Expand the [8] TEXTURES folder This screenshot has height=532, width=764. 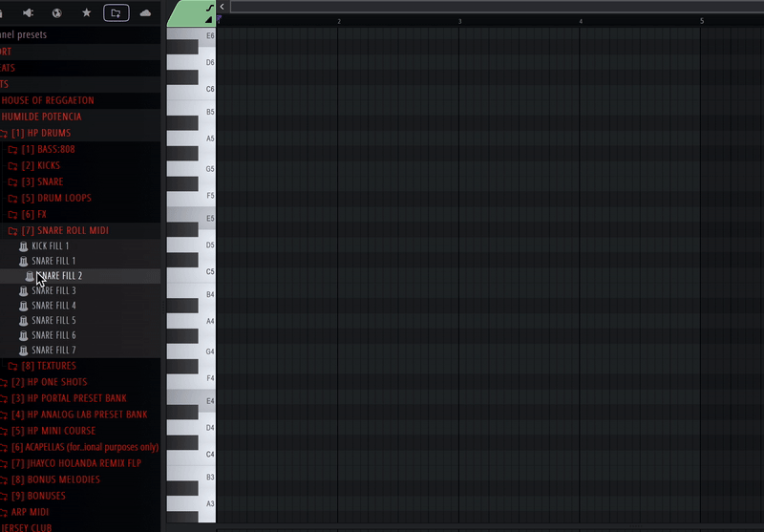[49, 366]
